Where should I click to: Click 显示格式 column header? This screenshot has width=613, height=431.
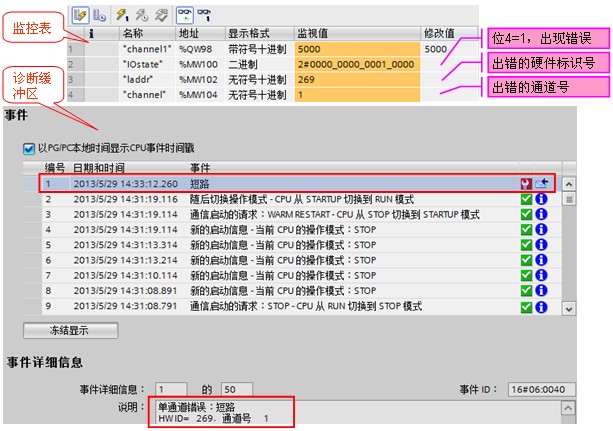tap(260, 33)
